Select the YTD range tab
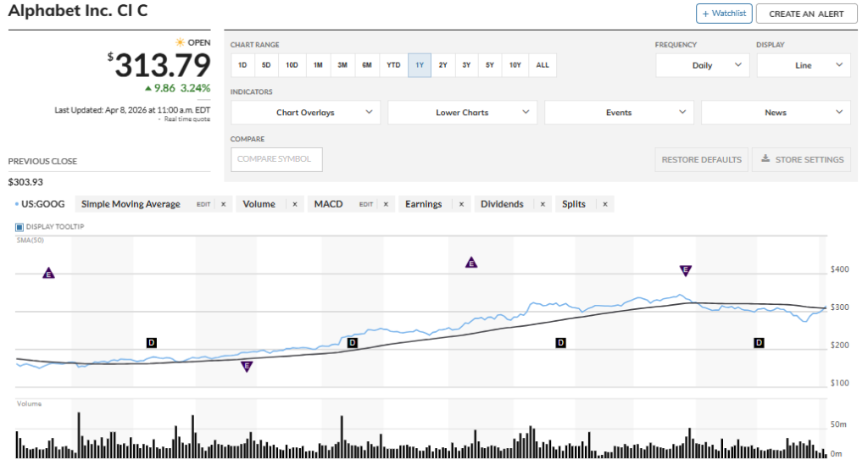The width and height of the screenshot is (868, 465). tap(393, 65)
